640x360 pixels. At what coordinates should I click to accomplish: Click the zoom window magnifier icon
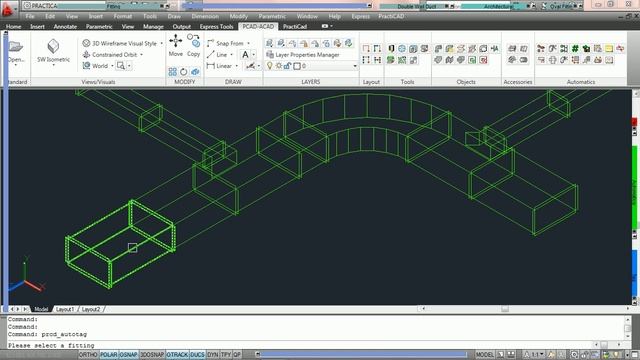121,66
